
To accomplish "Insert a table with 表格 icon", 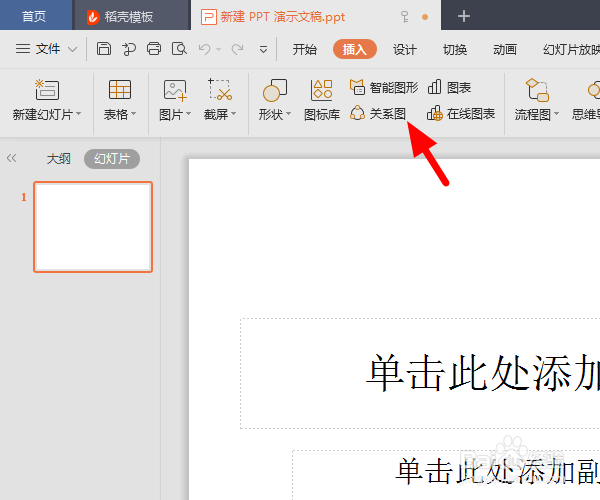I will coord(120,90).
